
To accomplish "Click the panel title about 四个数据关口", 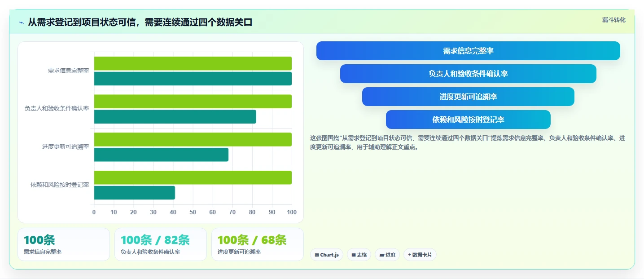I will (x=140, y=22).
